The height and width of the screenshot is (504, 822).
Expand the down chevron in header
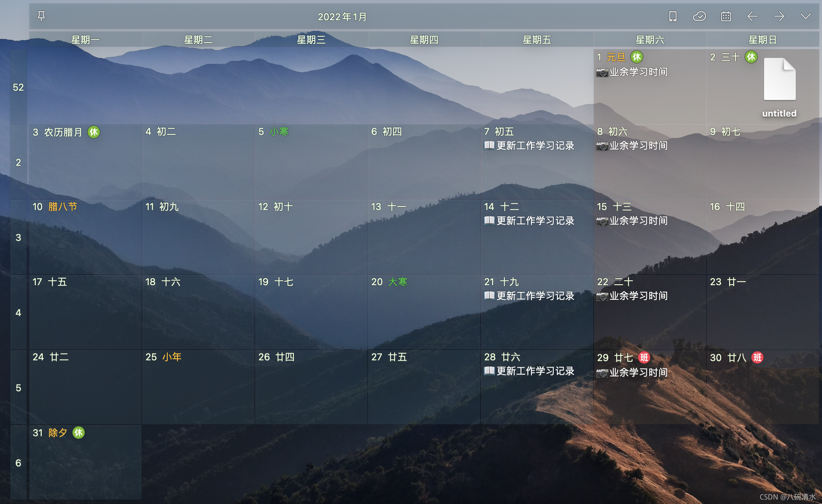tap(805, 16)
